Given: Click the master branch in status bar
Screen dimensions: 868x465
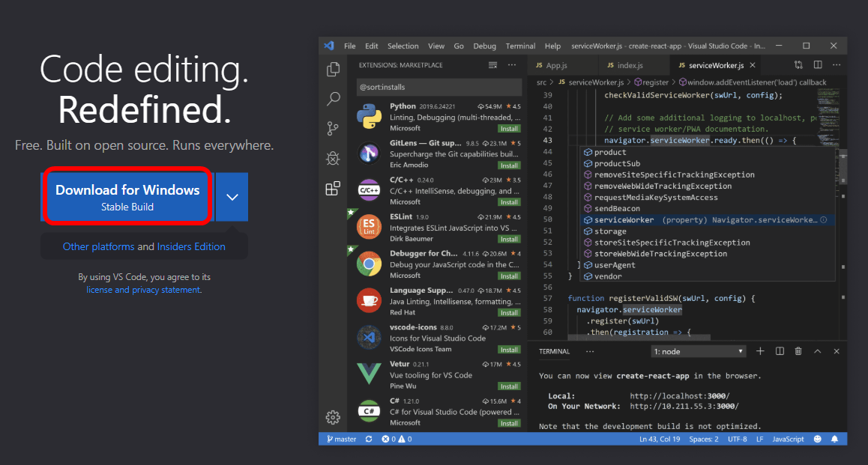Looking at the screenshot, I should [342, 439].
